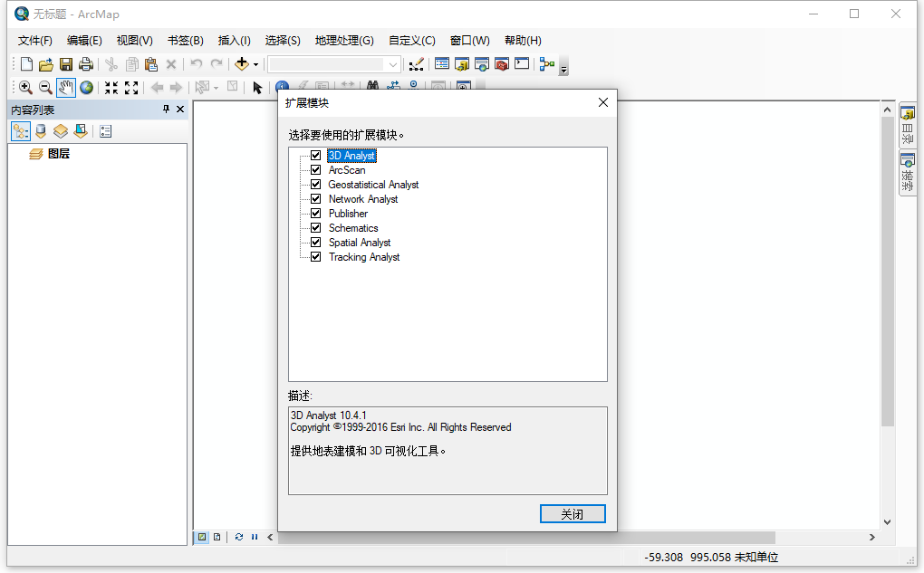Uncheck the Tracking Analyst extension
Screen dimensions: 924x573
pyautogui.click(x=316, y=257)
